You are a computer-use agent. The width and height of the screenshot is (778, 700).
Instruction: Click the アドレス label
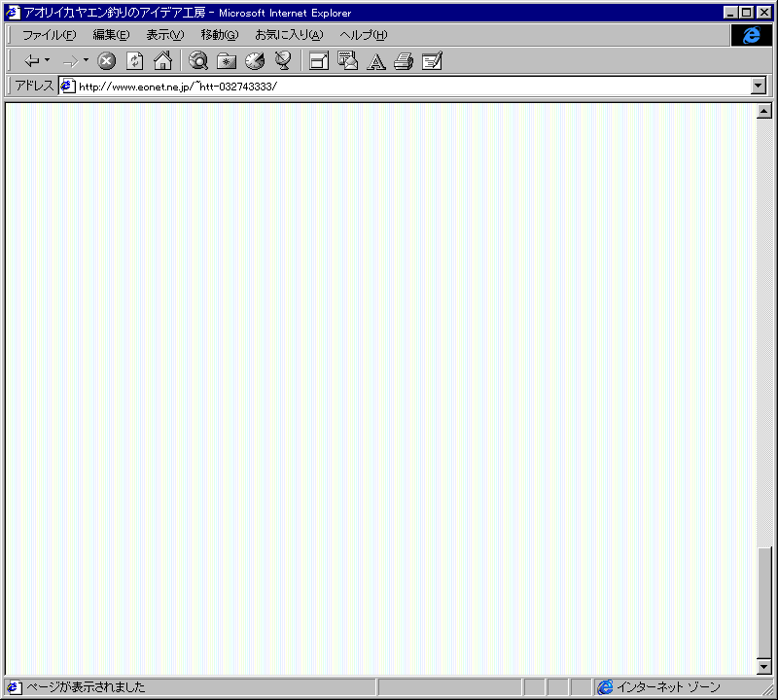[34, 86]
